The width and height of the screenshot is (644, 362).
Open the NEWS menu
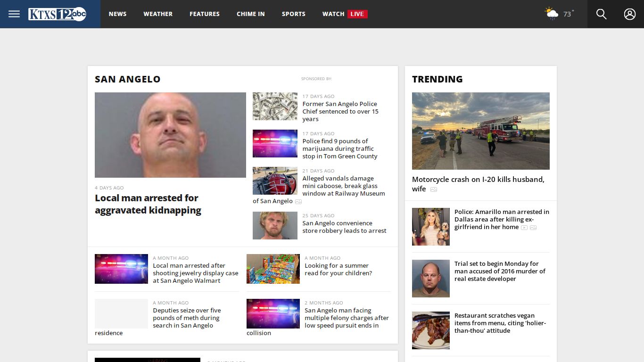[117, 14]
